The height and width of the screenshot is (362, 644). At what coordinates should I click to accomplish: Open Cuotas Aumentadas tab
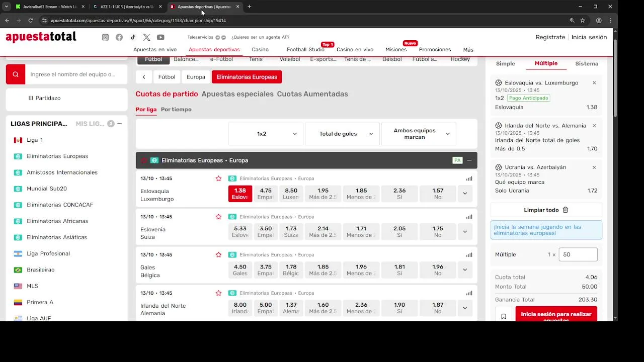(312, 94)
